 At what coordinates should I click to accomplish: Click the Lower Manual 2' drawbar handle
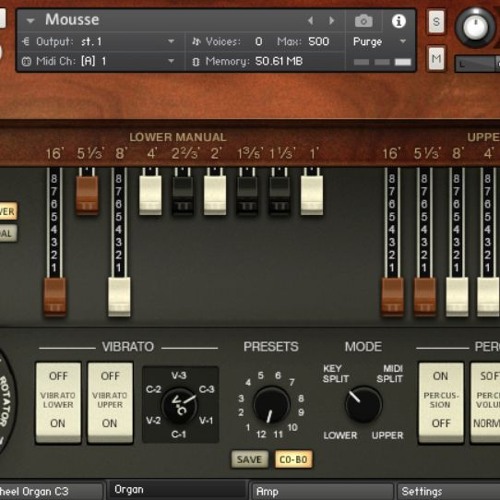tap(215, 195)
